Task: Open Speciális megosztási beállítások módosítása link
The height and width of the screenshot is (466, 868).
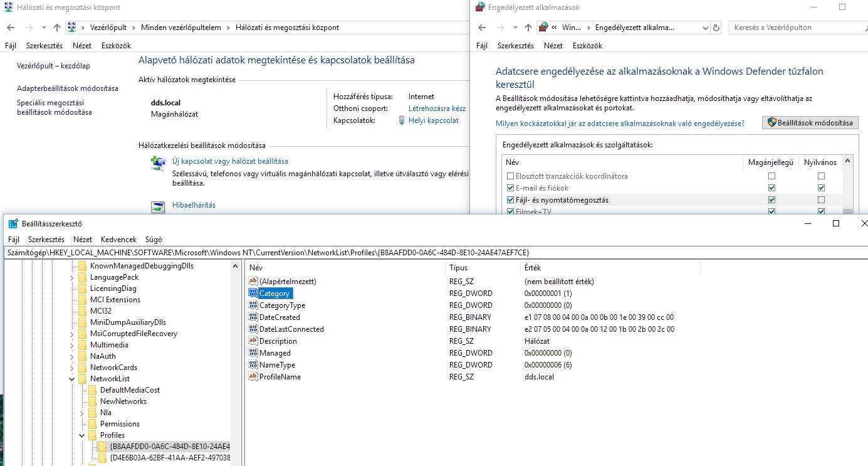Action: pos(55,107)
